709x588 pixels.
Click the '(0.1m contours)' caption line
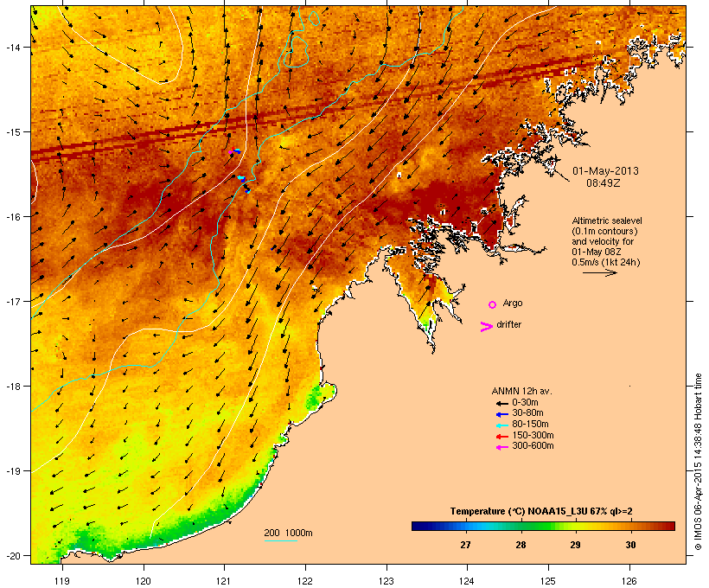pos(604,231)
